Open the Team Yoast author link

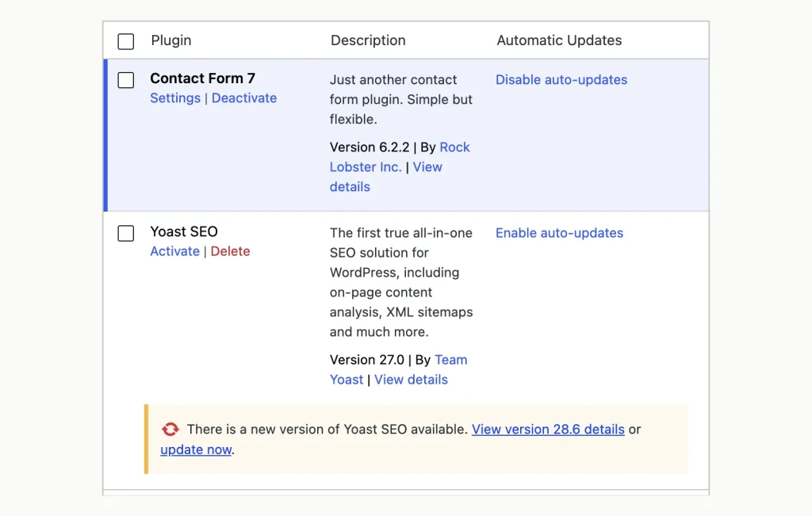click(398, 369)
